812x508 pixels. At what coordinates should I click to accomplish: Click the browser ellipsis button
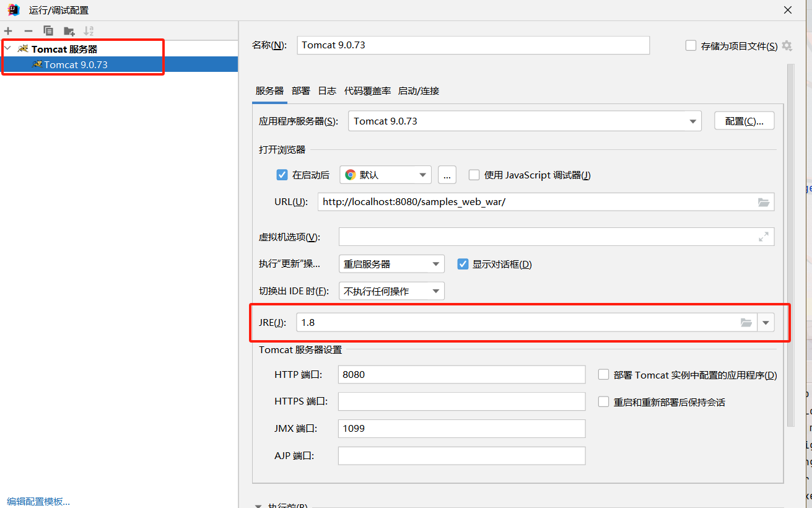(447, 175)
